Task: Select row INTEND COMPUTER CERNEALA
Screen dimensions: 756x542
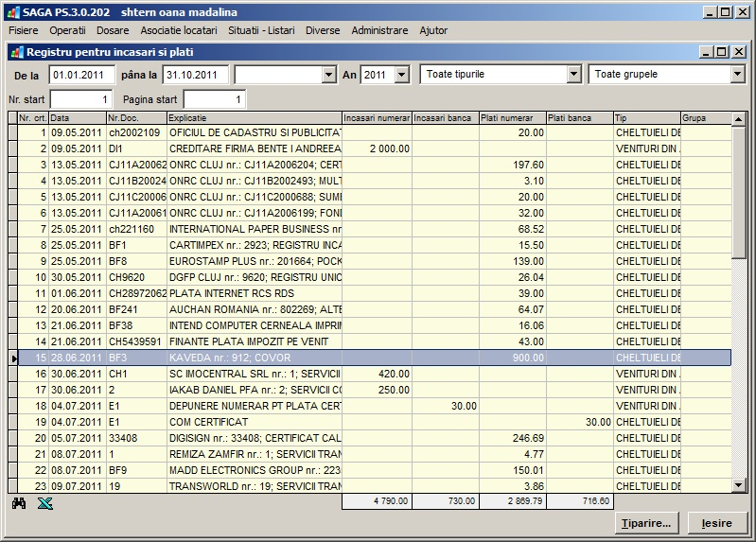Action: pos(375,325)
